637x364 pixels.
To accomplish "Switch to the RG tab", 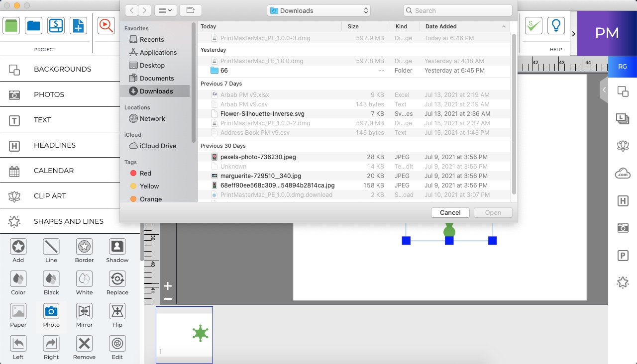I will 623,66.
